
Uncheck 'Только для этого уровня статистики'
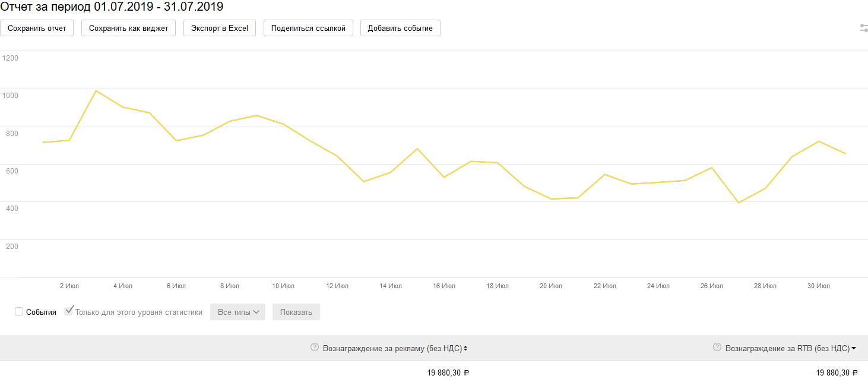(x=69, y=311)
